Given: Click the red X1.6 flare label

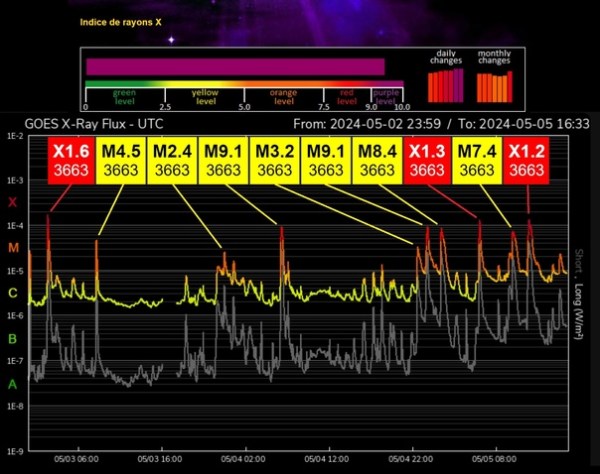Looking at the screenshot, I should (x=72, y=160).
